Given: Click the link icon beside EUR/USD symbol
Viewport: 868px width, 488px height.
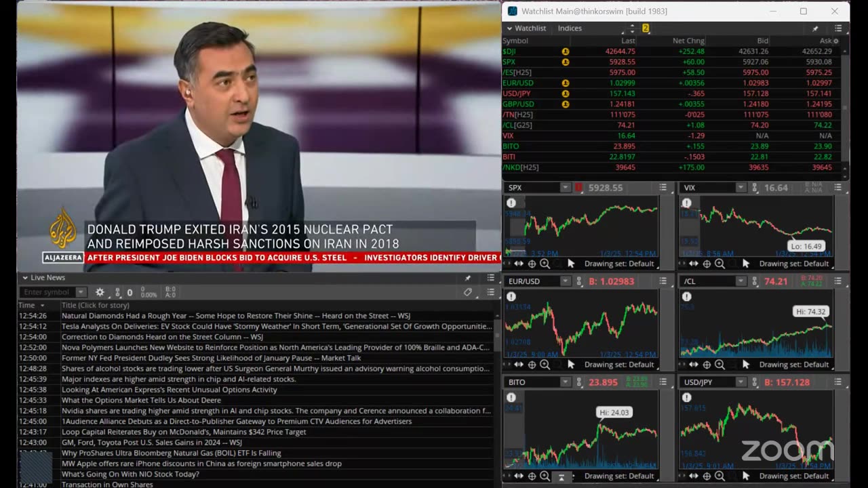Looking at the screenshot, I should (579, 281).
